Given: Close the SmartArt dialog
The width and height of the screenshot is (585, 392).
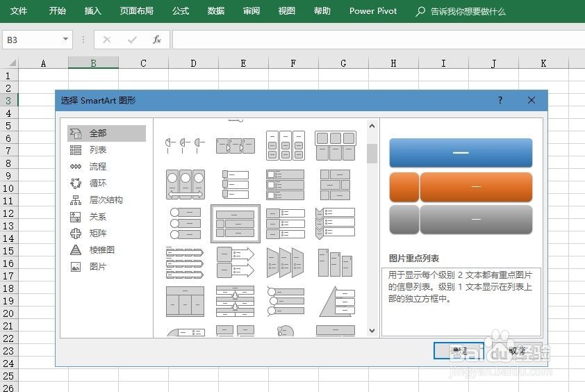Looking at the screenshot, I should tap(532, 100).
